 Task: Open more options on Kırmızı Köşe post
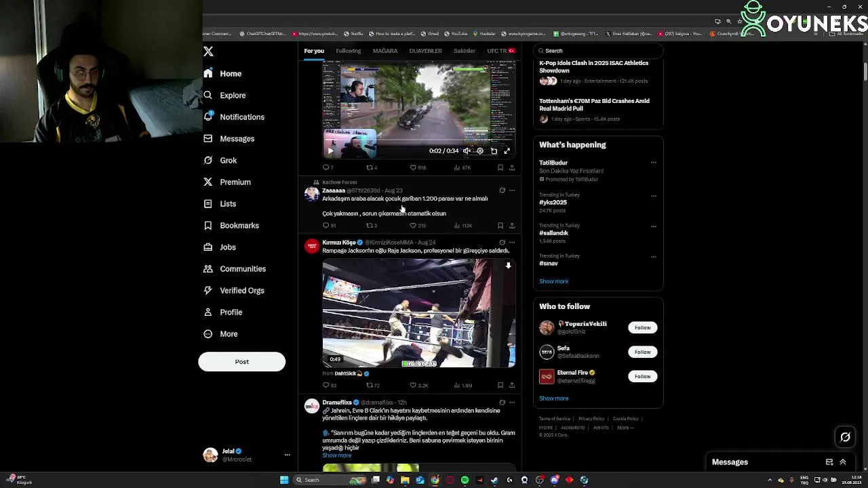512,242
